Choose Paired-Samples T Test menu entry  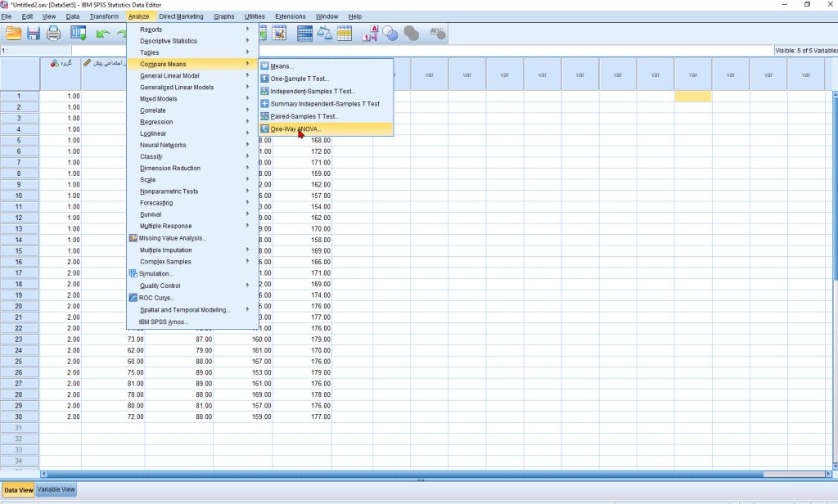point(326,116)
